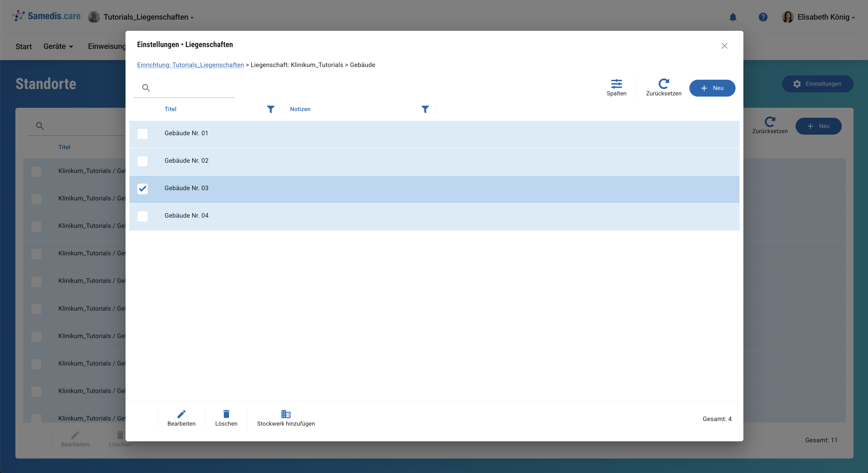
Task: Follow the Einrichtung: Tutorials_Liegenschaften breadcrumb link
Action: [x=190, y=65]
